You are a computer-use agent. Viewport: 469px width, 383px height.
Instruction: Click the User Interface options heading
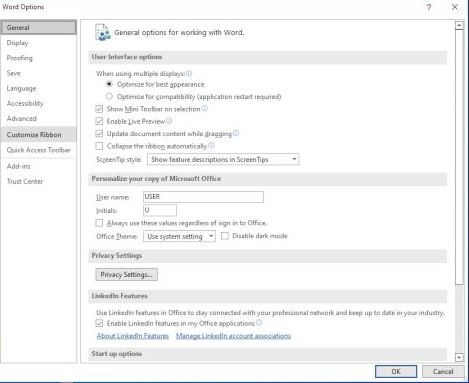tap(127, 57)
